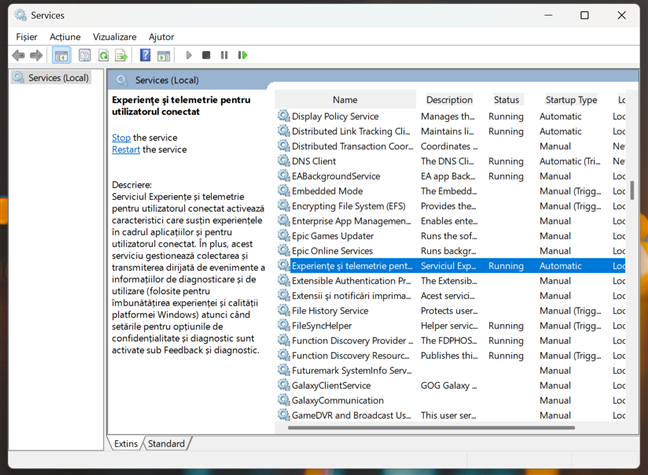Switch to the Standard tab
648x475 pixels.
(166, 443)
